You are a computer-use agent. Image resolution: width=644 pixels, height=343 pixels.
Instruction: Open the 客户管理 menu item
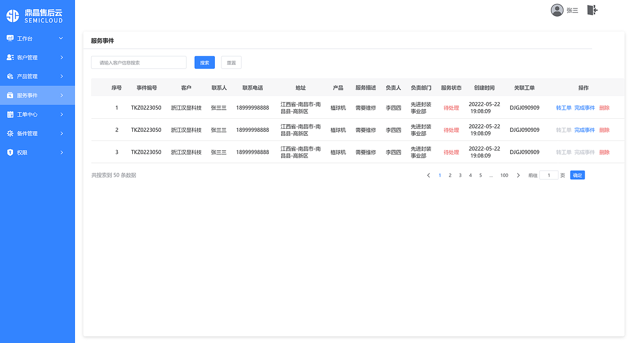37,57
